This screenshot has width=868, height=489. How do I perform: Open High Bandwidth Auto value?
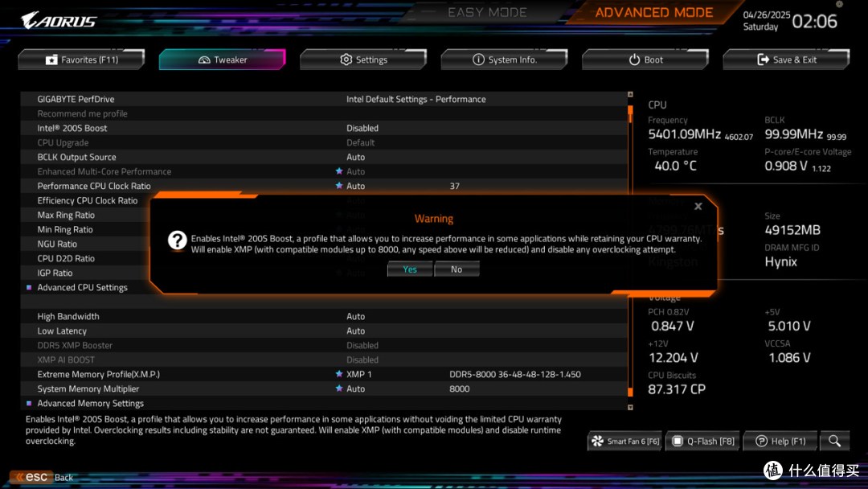click(x=355, y=316)
